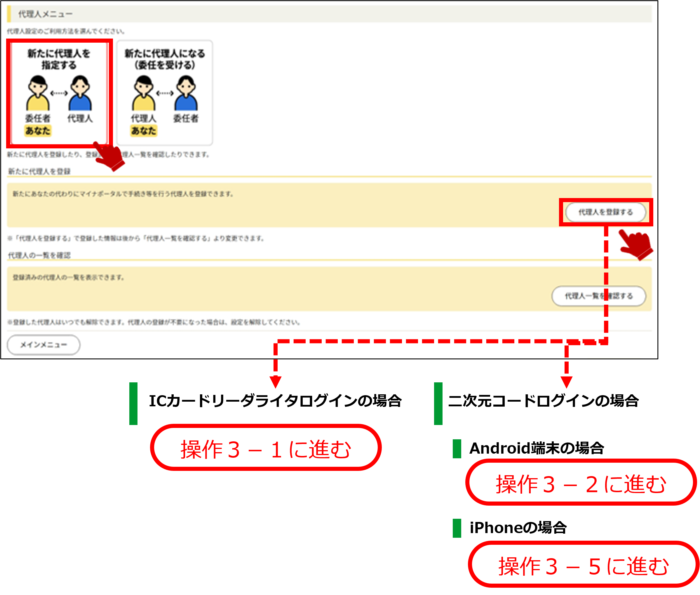The image size is (700, 595).
Task: Click yellow 代理人 person icon in second card
Action: (144, 93)
